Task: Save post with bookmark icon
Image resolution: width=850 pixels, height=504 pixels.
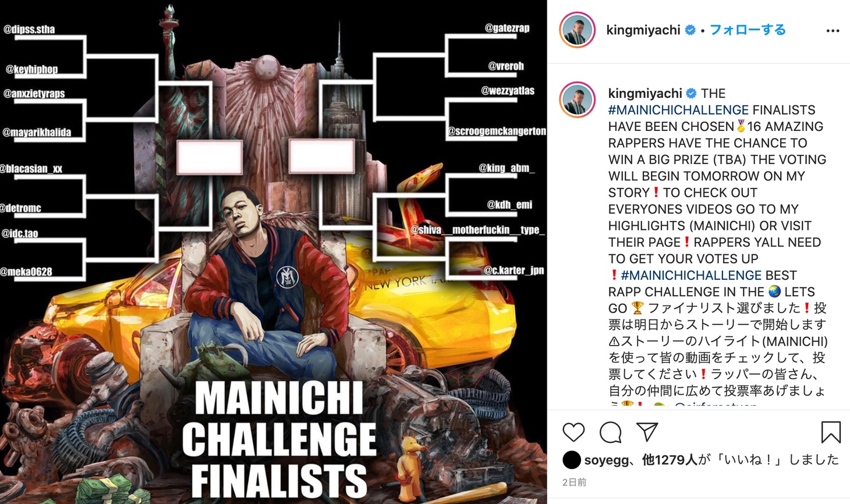Action: 831,432
